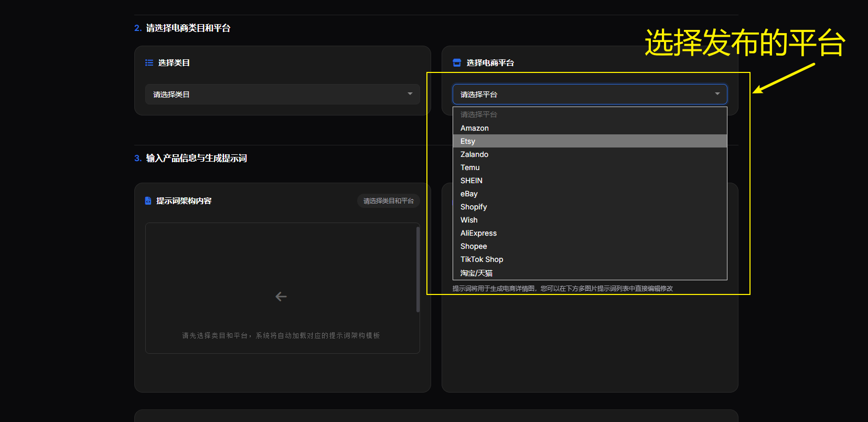This screenshot has height=422, width=868.
Task: Choose AliExpress from the platform list
Action: click(590, 233)
